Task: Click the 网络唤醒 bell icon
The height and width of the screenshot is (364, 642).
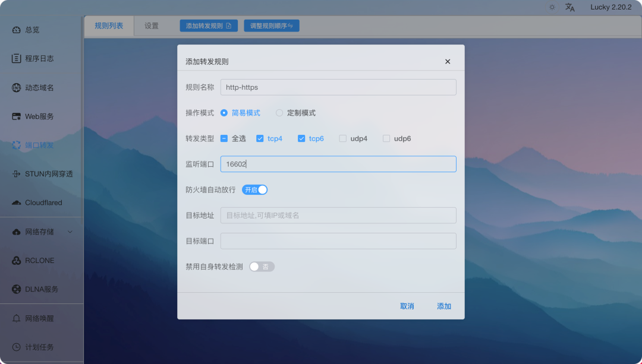Action: pyautogui.click(x=17, y=318)
